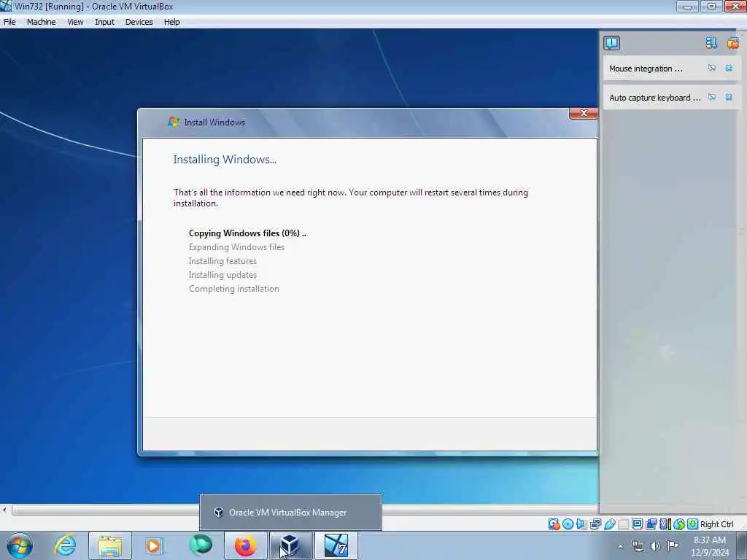Click the keyboard capture green arrow icon
The height and width of the screenshot is (560, 747).
coord(693,524)
